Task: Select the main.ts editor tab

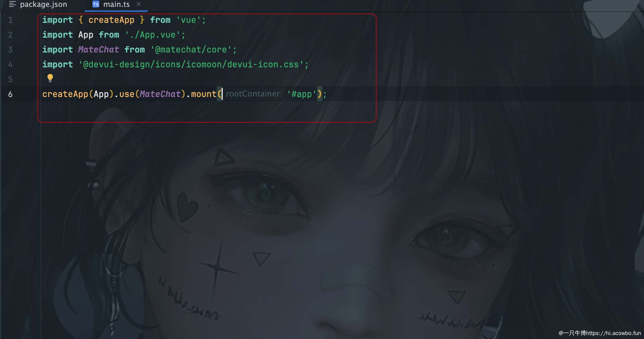Action: coord(116,4)
